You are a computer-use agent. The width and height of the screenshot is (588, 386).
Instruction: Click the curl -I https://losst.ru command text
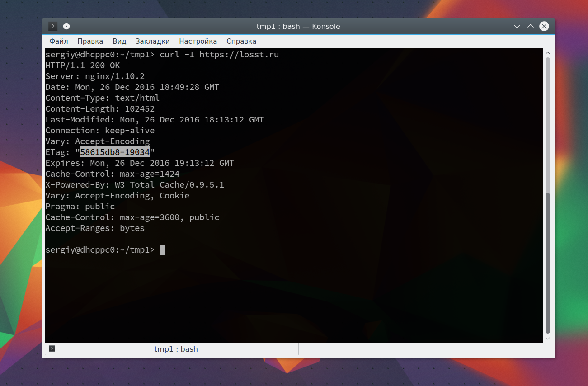(x=219, y=55)
